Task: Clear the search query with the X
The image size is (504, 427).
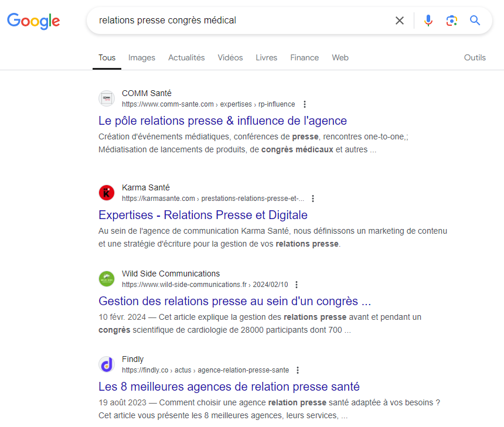Action: point(400,21)
